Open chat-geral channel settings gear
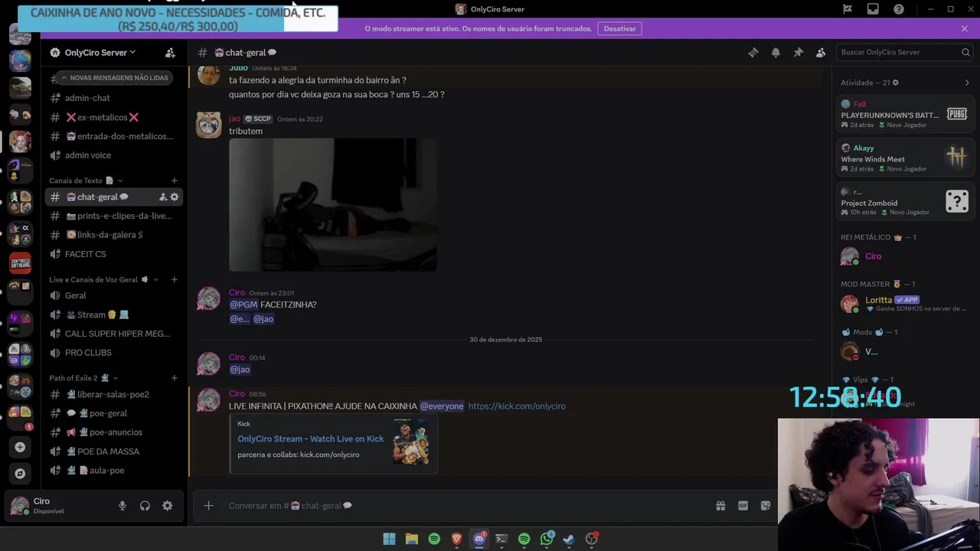Image resolution: width=980 pixels, height=551 pixels. click(175, 197)
